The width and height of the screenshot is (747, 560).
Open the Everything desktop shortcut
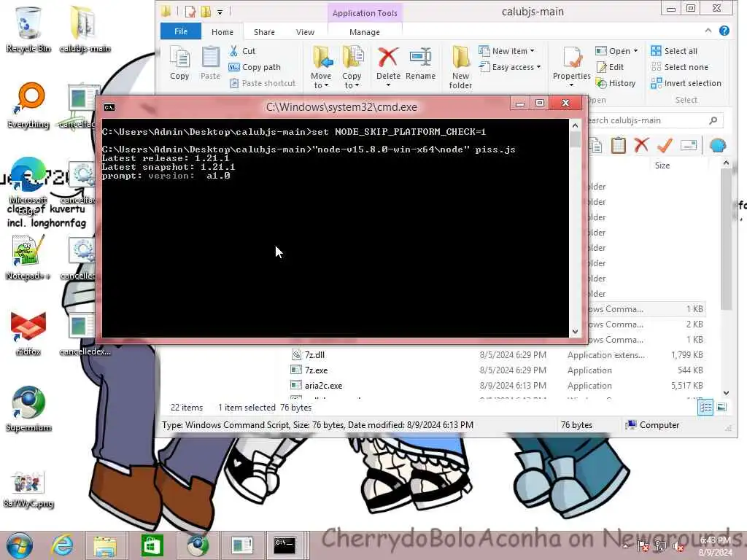click(x=28, y=105)
